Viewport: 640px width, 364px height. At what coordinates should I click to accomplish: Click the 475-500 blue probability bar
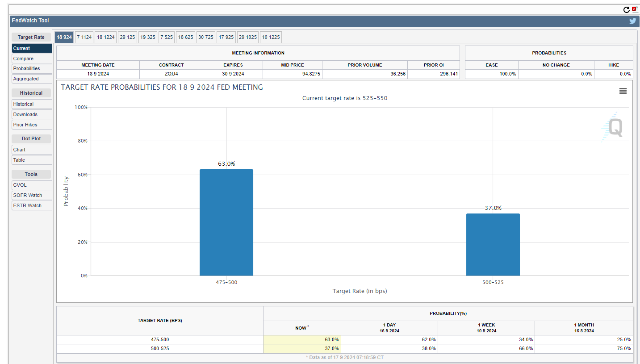[226, 222]
